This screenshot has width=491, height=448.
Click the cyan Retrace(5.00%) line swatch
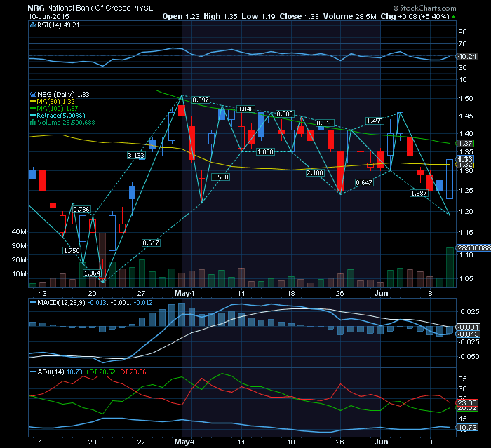33,116
